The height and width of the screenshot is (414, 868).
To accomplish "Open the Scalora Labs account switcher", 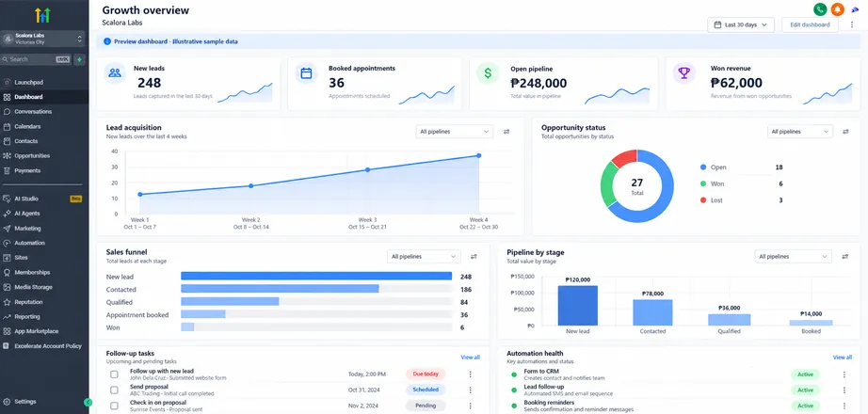I will pyautogui.click(x=42, y=39).
